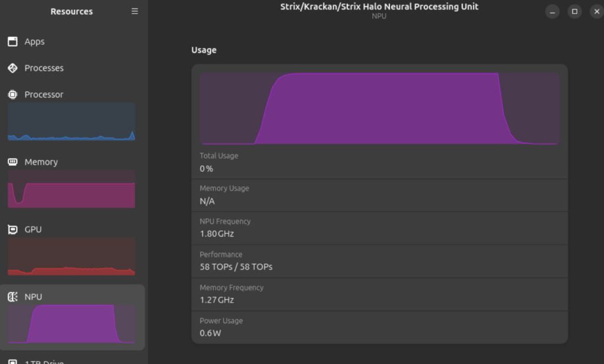This screenshot has height=364, width=604.
Task: Click the Power Usage label
Action: coord(221,321)
